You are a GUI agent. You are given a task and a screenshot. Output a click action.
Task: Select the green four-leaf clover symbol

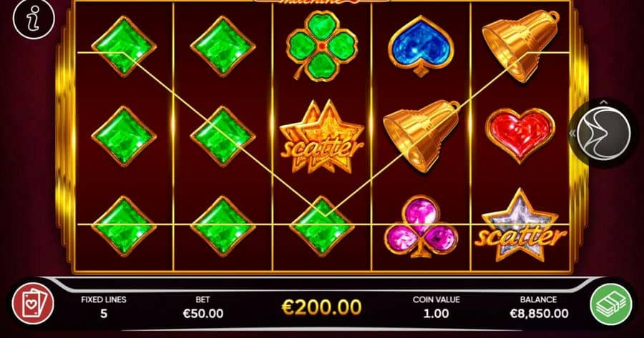(321, 45)
